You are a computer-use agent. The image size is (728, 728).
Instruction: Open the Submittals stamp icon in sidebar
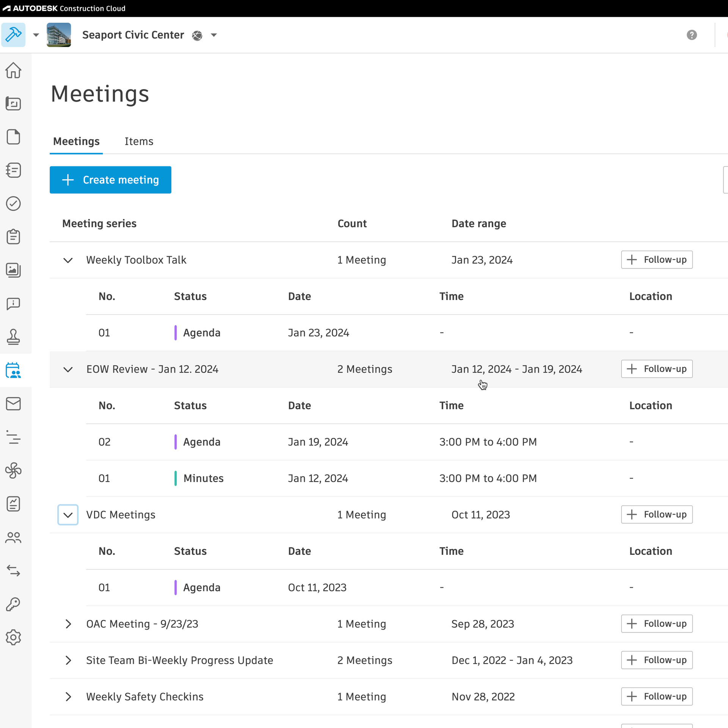(x=13, y=337)
